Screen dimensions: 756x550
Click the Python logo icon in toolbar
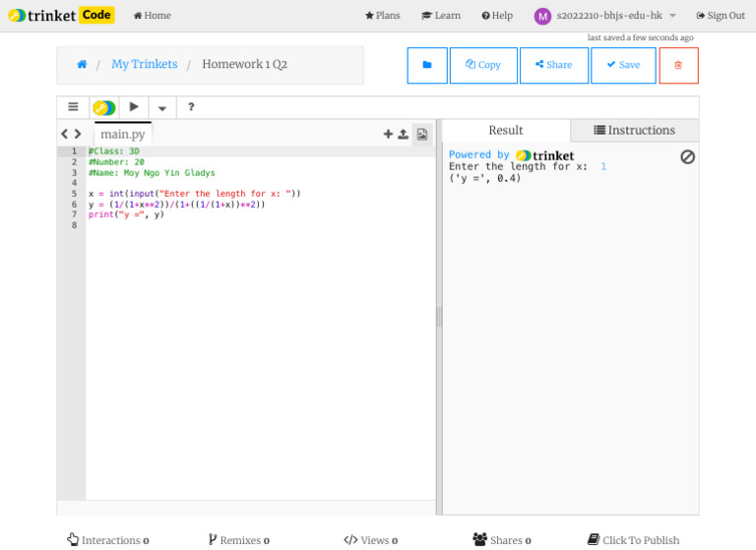pos(103,107)
